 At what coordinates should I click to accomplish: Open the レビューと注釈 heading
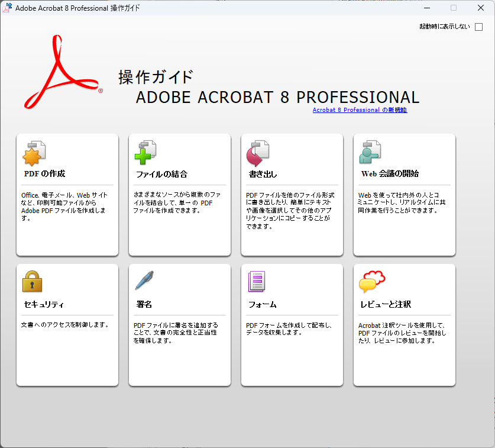click(386, 304)
